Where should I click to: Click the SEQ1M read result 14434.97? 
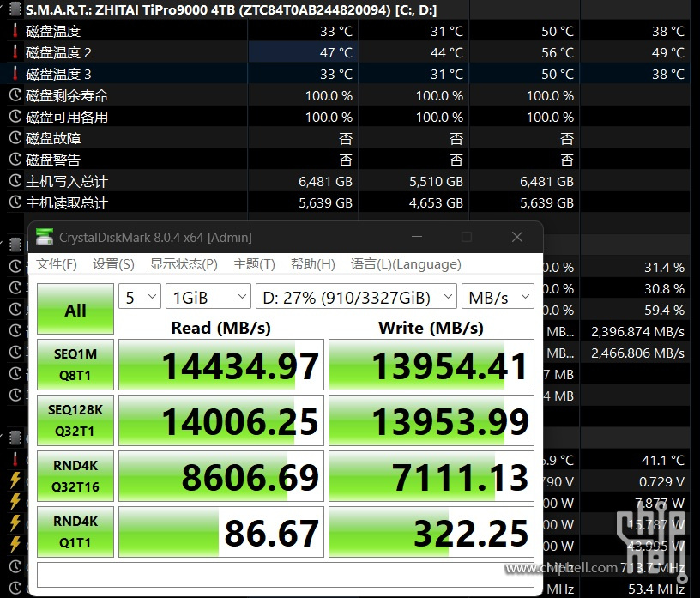point(221,365)
